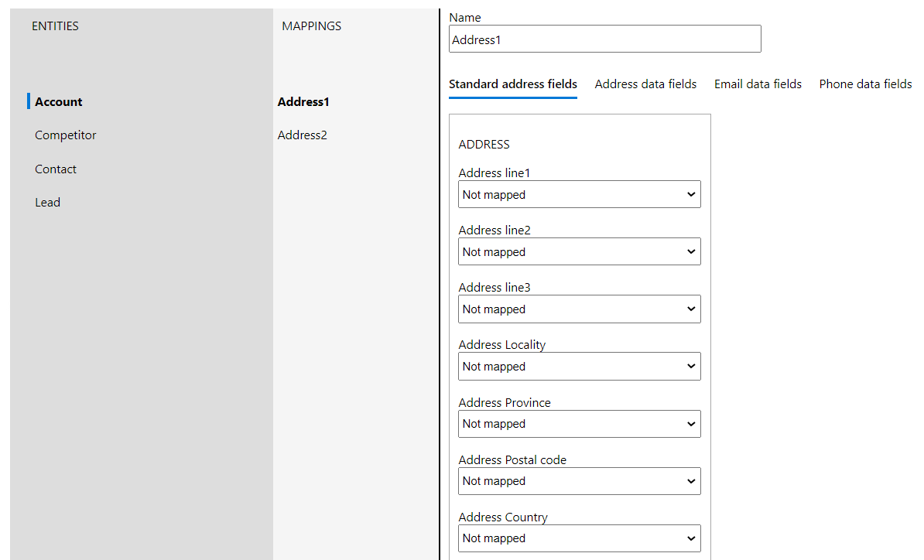Expand the Address Province dropdown
The width and height of the screenshot is (924, 560).
point(579,424)
